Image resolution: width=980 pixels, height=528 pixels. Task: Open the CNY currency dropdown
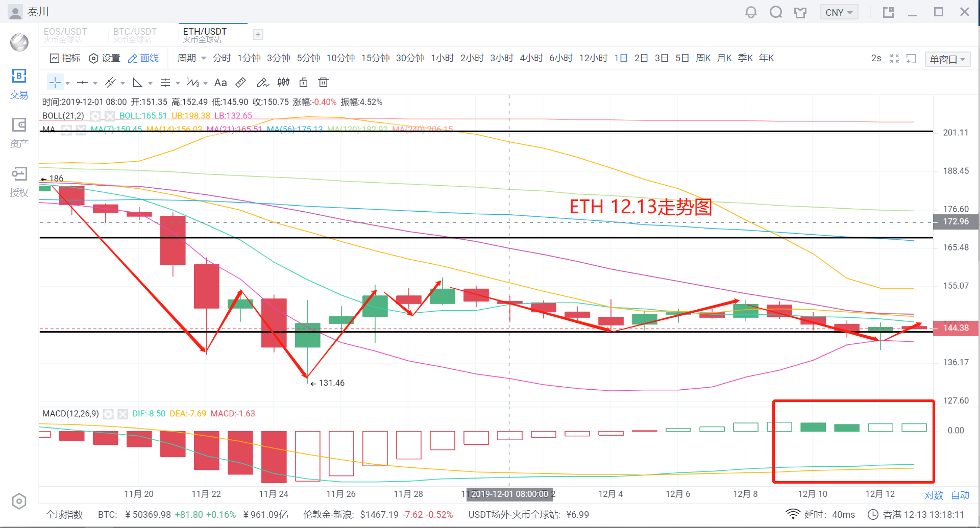(x=839, y=12)
